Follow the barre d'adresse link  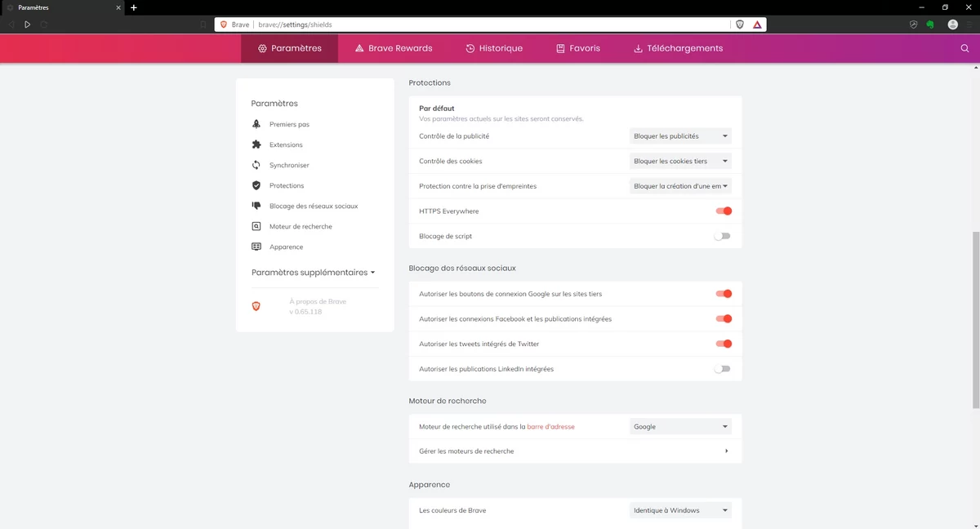click(550, 426)
